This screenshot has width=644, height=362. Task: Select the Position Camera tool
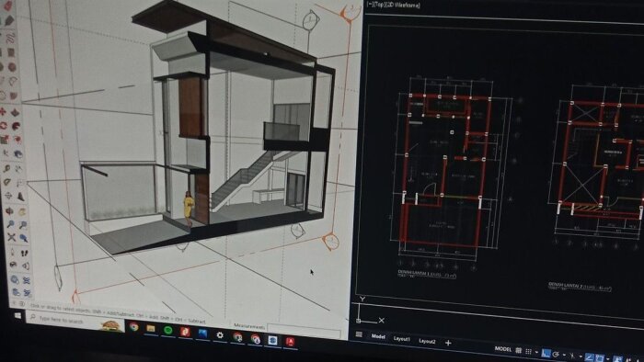12,252
